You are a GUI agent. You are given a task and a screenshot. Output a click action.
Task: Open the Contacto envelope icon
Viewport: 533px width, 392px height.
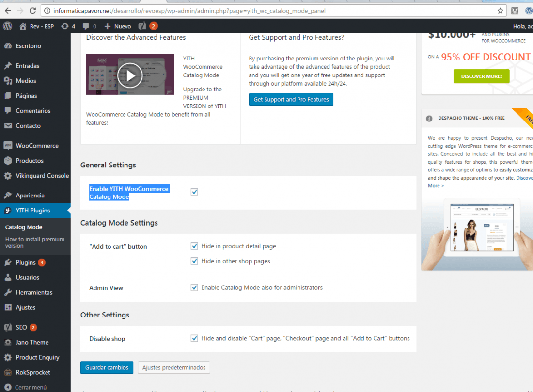click(x=8, y=125)
